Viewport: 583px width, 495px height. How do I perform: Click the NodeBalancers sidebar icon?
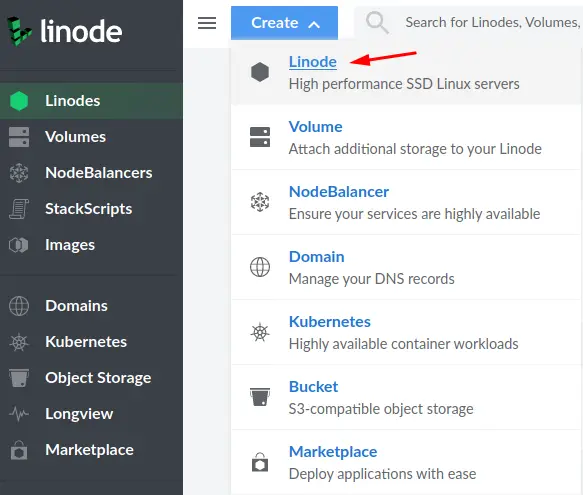(x=19, y=173)
